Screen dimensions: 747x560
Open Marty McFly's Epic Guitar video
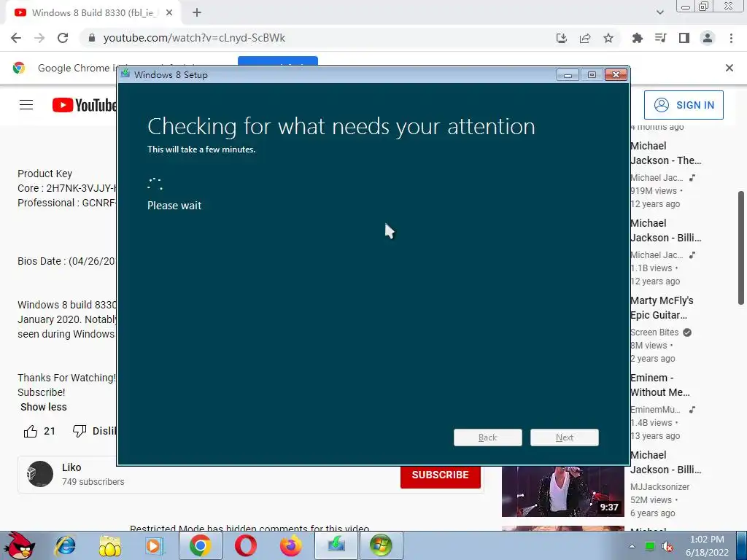tap(662, 308)
